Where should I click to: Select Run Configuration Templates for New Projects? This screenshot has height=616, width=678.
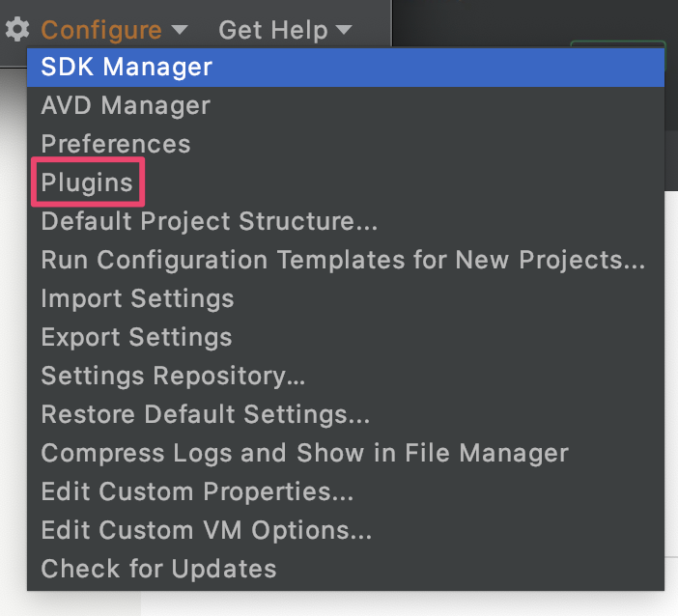(346, 260)
